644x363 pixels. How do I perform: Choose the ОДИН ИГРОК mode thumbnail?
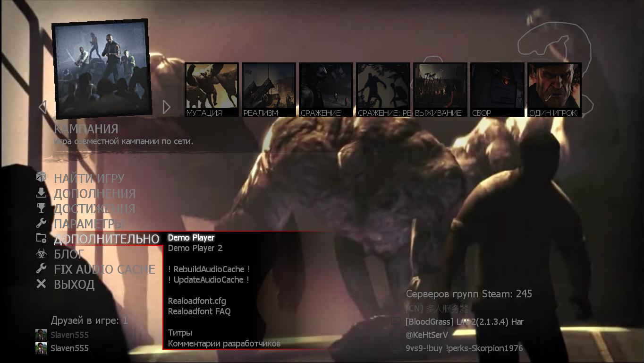(554, 90)
